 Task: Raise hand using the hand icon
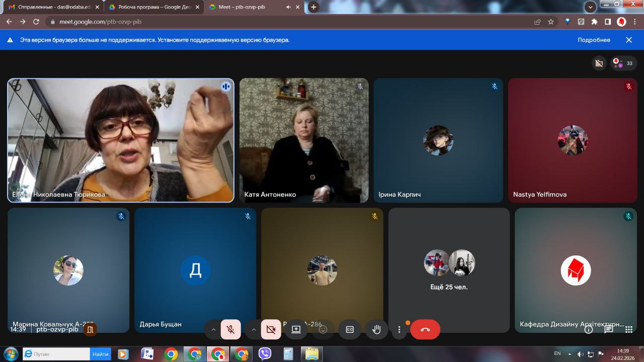[x=376, y=329]
